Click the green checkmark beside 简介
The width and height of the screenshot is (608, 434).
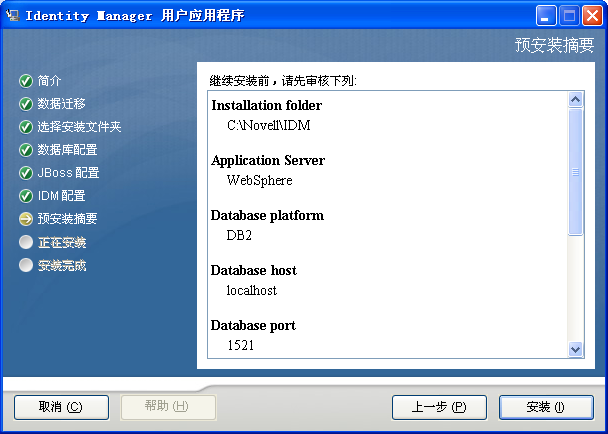26,81
